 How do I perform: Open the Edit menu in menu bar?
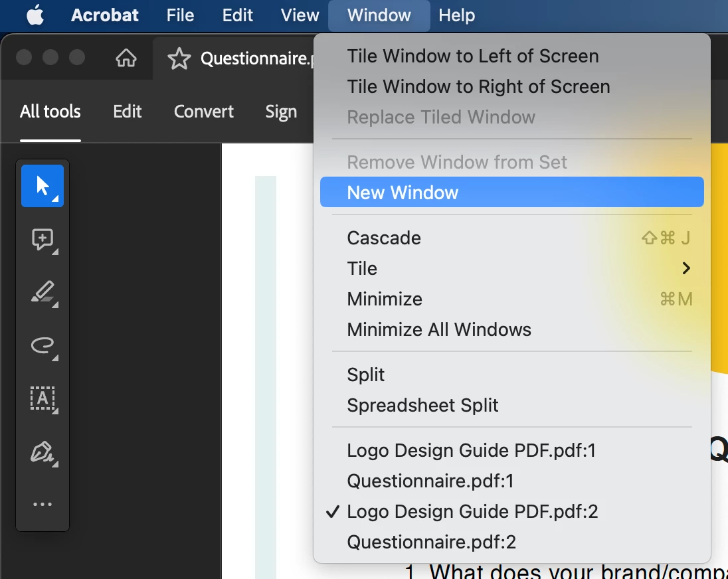pyautogui.click(x=237, y=15)
